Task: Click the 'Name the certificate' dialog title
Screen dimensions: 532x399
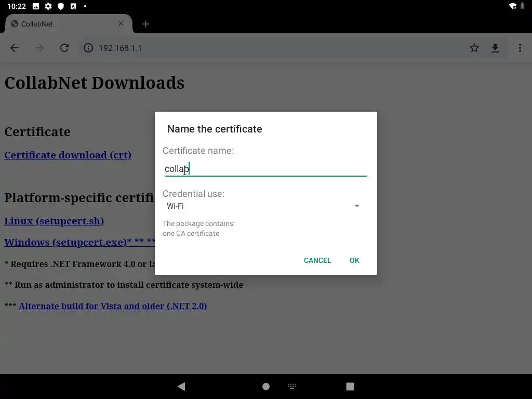Action: [215, 129]
